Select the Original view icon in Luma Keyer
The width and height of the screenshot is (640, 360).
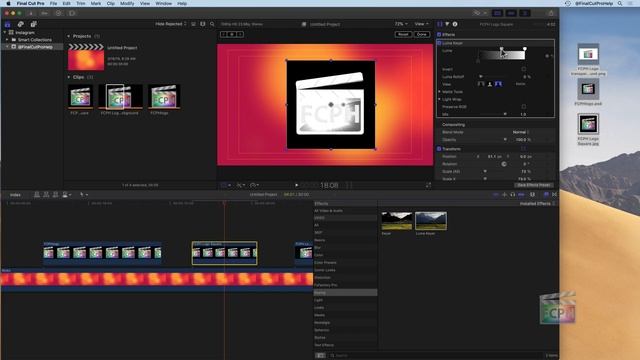click(x=481, y=84)
